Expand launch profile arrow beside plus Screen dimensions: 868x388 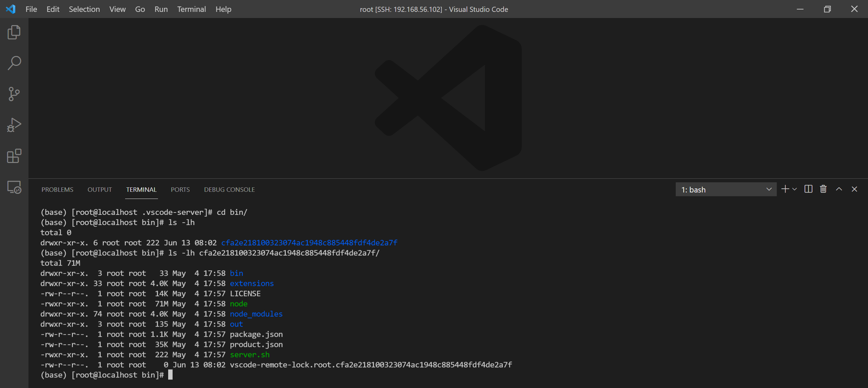coord(794,189)
